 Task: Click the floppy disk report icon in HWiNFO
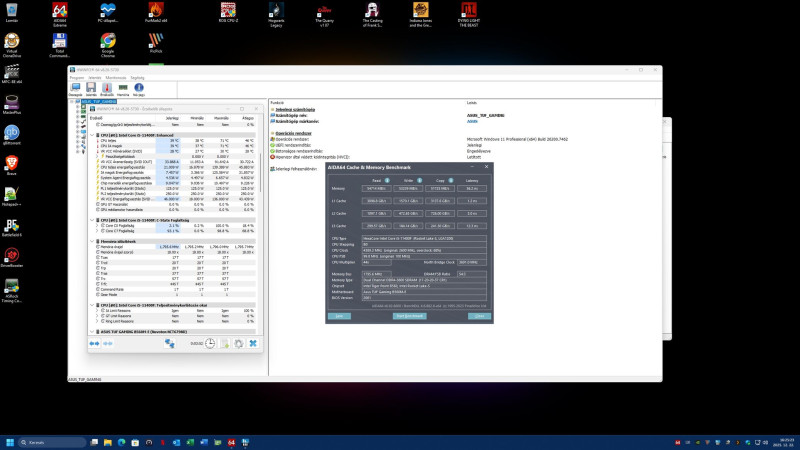point(91,88)
